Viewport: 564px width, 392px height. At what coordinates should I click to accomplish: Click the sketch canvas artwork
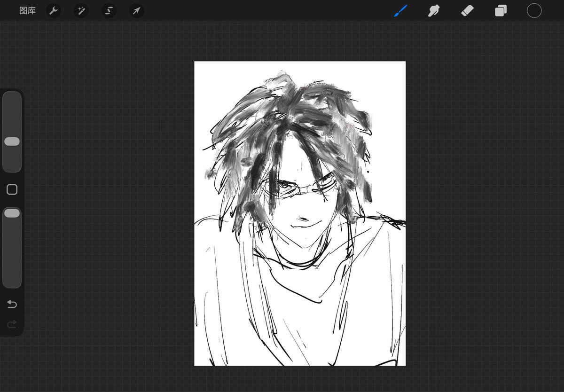coord(300,213)
